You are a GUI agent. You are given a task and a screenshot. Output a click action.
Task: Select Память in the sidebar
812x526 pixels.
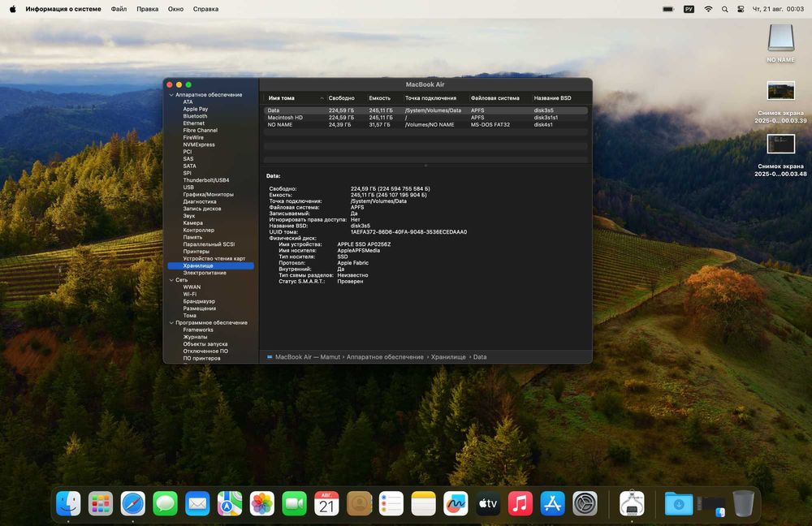pyautogui.click(x=192, y=237)
